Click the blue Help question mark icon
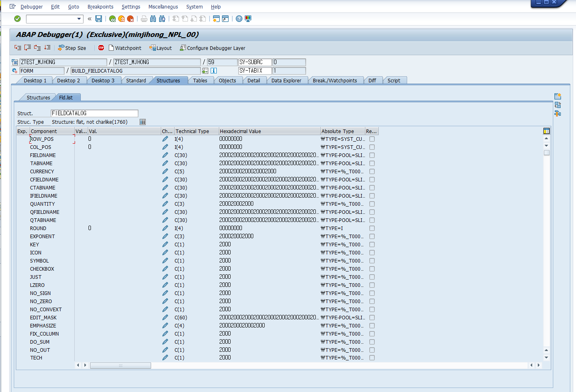 point(239,19)
